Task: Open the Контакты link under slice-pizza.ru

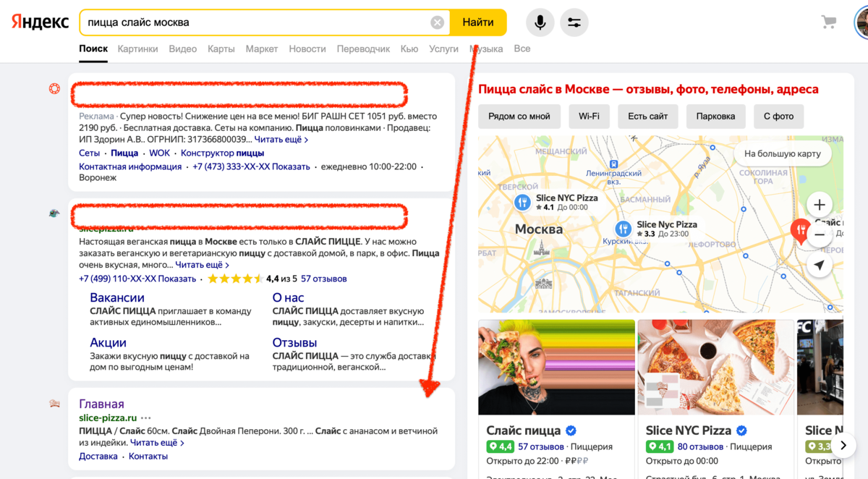Action: tap(148, 457)
